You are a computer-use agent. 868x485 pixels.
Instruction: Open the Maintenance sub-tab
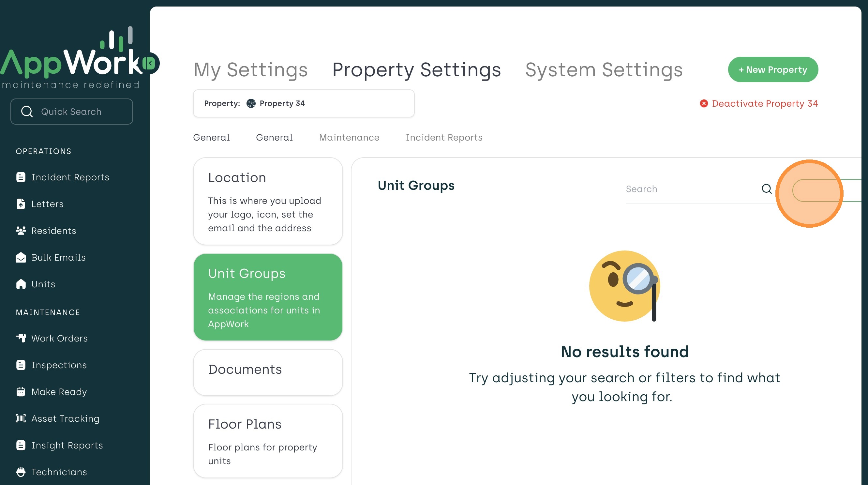point(349,138)
